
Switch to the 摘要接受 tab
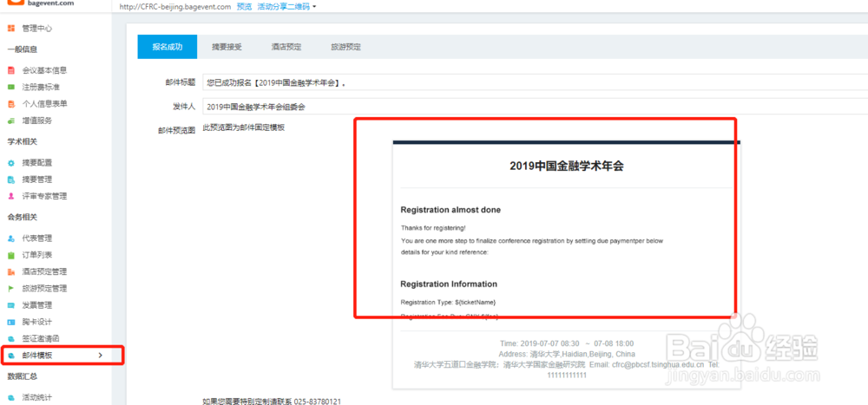click(x=227, y=47)
